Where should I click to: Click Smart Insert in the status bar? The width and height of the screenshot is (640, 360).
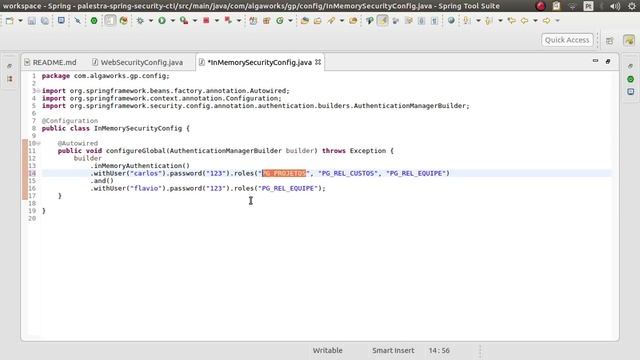pos(393,350)
